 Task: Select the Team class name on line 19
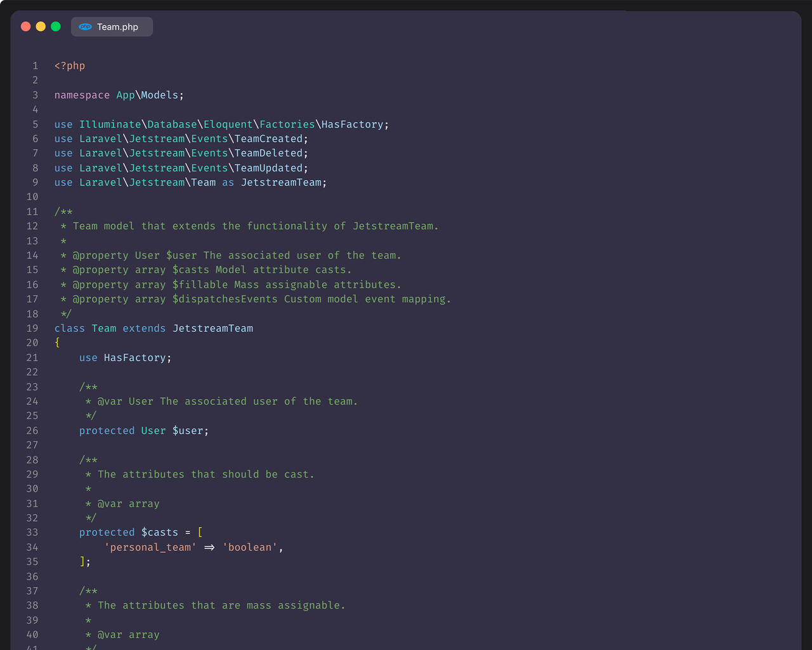103,328
